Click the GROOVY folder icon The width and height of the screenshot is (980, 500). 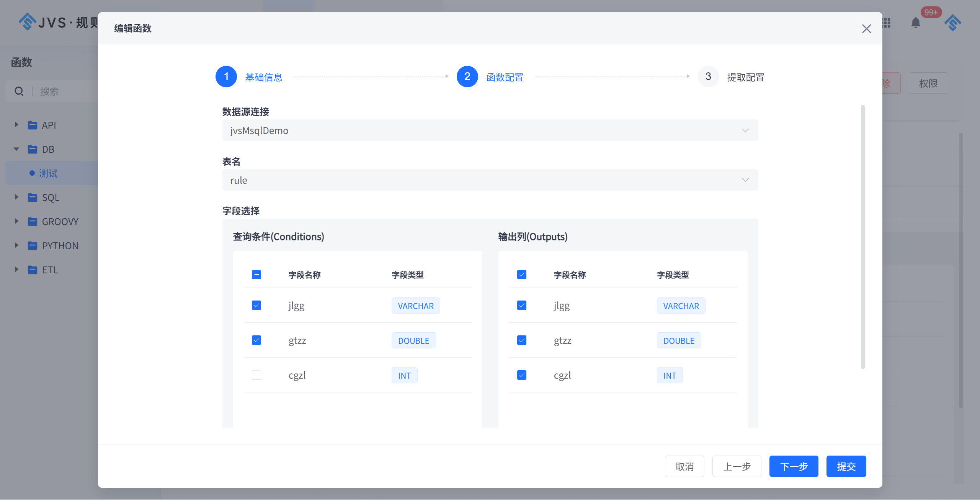tap(33, 222)
